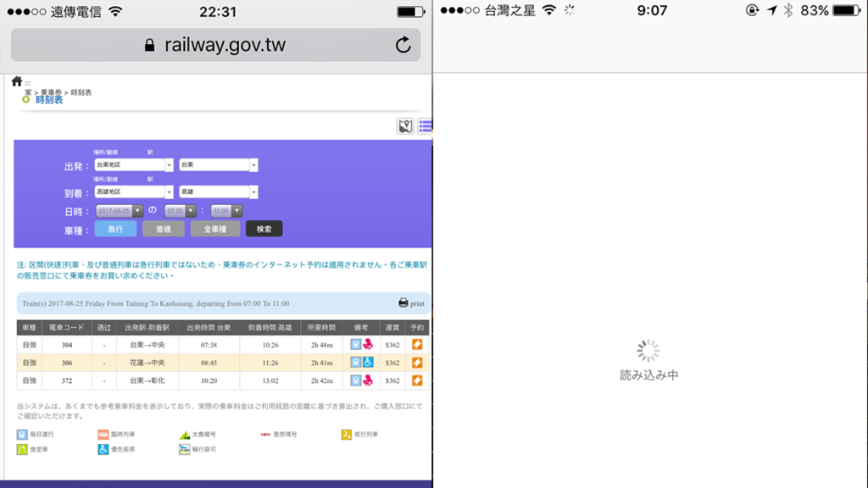Click the 普悠瑪号 NEW legend icon
Image resolution: width=868 pixels, height=488 pixels.
click(x=265, y=435)
